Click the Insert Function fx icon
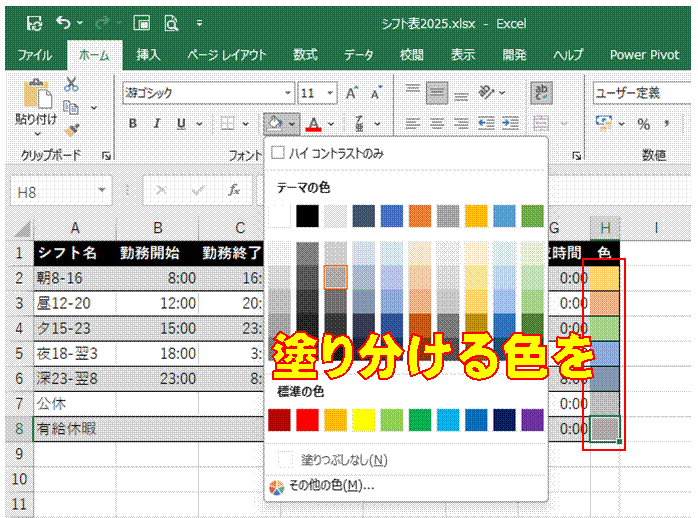The width and height of the screenshot is (698, 518). coord(234,190)
